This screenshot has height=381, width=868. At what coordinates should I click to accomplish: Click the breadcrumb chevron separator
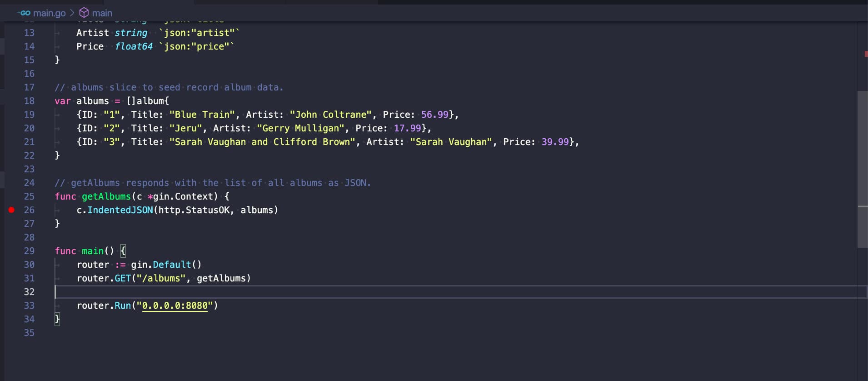72,13
